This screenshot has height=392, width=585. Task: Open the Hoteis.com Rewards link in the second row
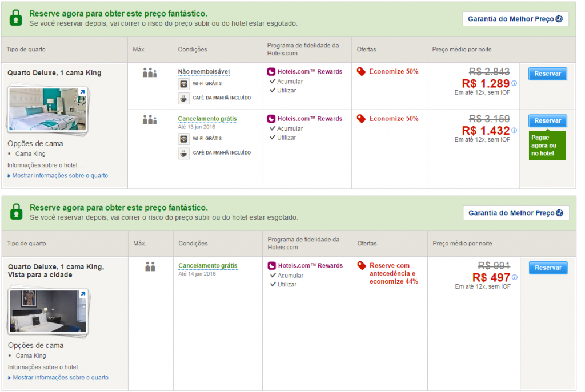[x=310, y=119]
